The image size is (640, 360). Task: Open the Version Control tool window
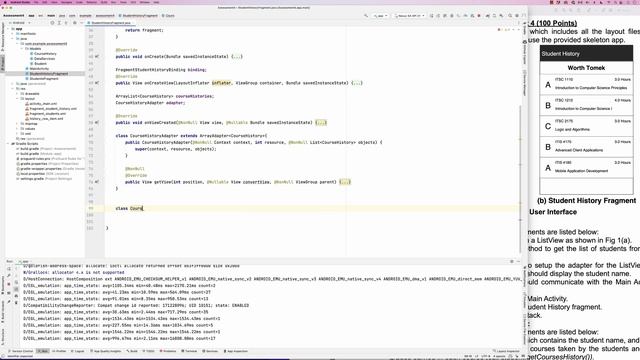pos(21,351)
